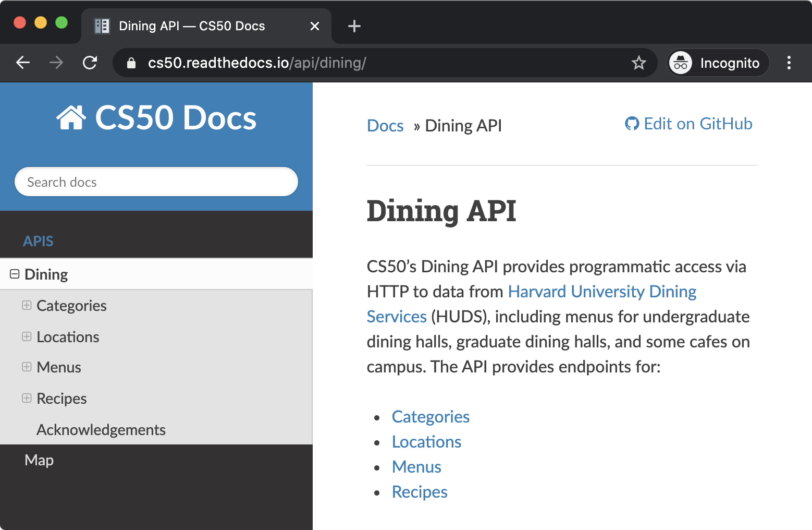Select the Dining API — CS50 Docs tab
Image resolution: width=812 pixels, height=530 pixels.
[x=206, y=26]
